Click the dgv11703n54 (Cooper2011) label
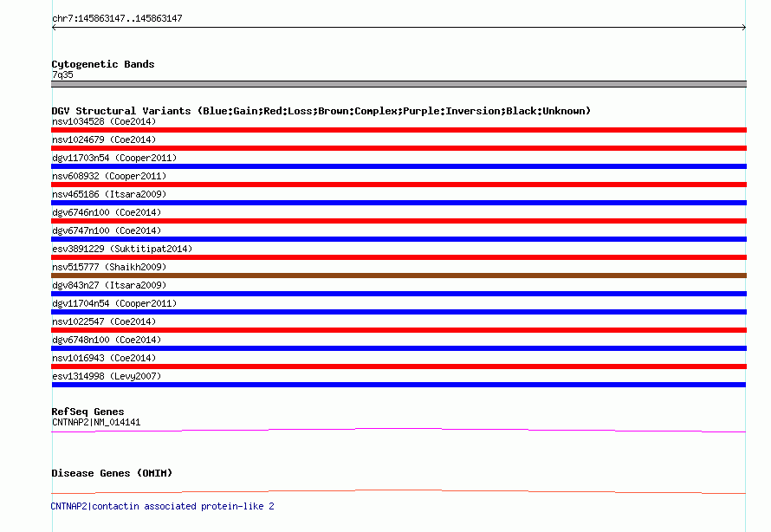 click(x=114, y=158)
